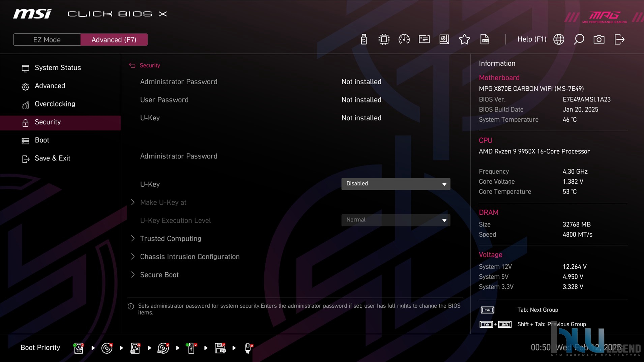The width and height of the screenshot is (644, 362).
Task: Click the Voltage section heading
Action: pyautogui.click(x=490, y=255)
